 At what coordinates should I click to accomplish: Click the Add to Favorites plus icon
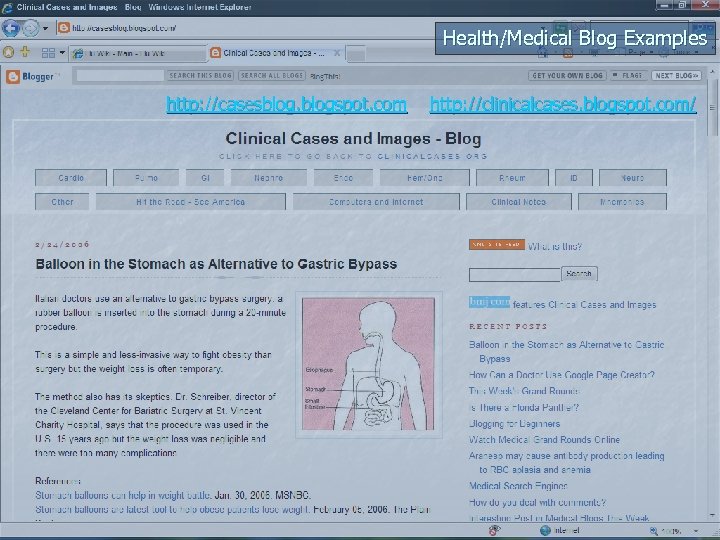click(25, 52)
